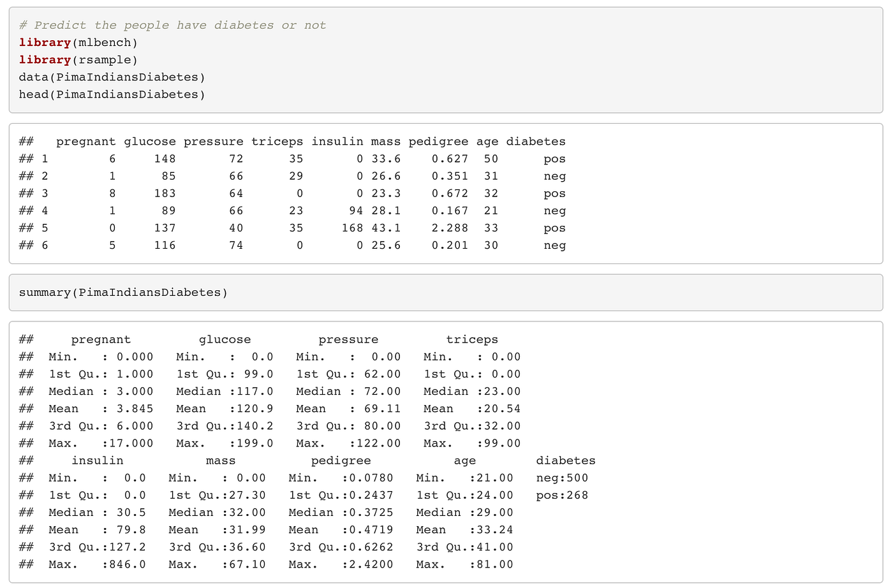The image size is (893, 588).
Task: Select the pregnant column header
Action: point(85,141)
